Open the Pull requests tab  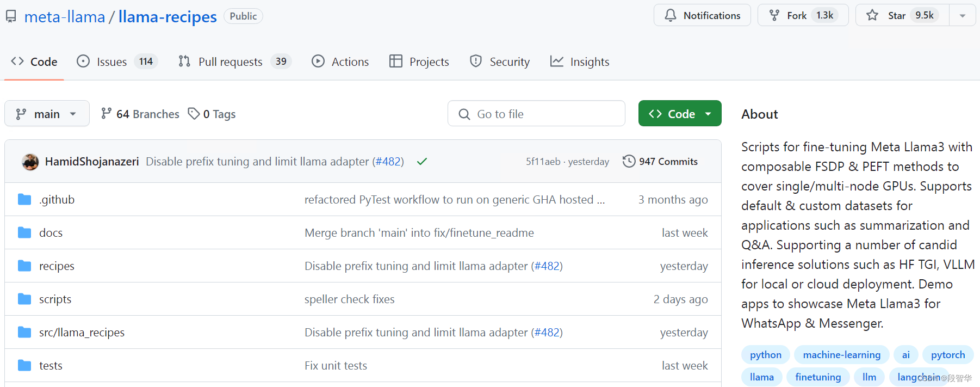tap(235, 62)
